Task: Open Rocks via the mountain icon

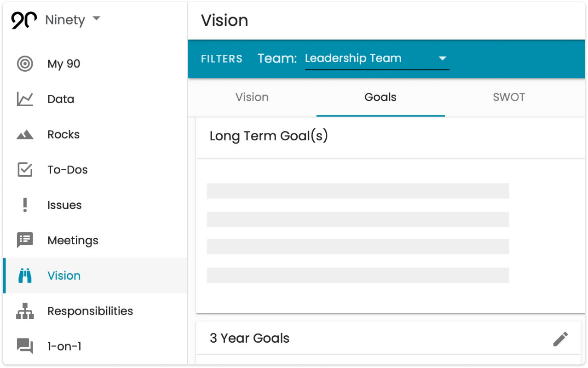Action: point(24,134)
